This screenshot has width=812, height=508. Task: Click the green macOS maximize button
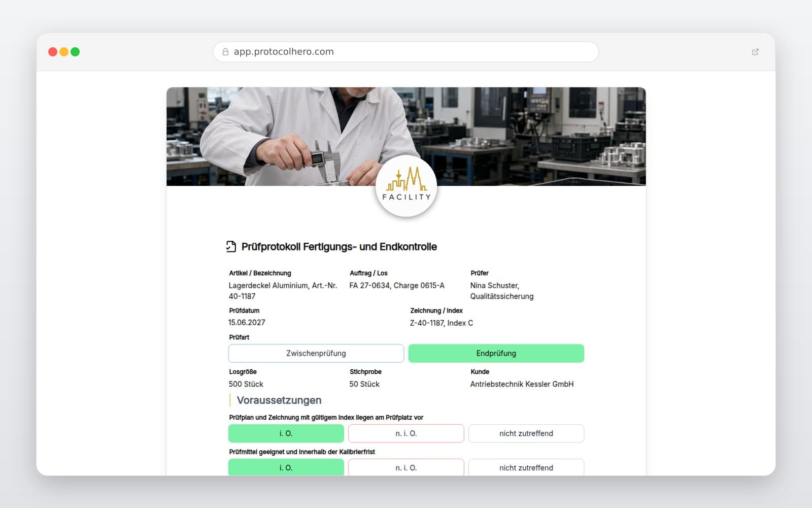click(x=75, y=52)
